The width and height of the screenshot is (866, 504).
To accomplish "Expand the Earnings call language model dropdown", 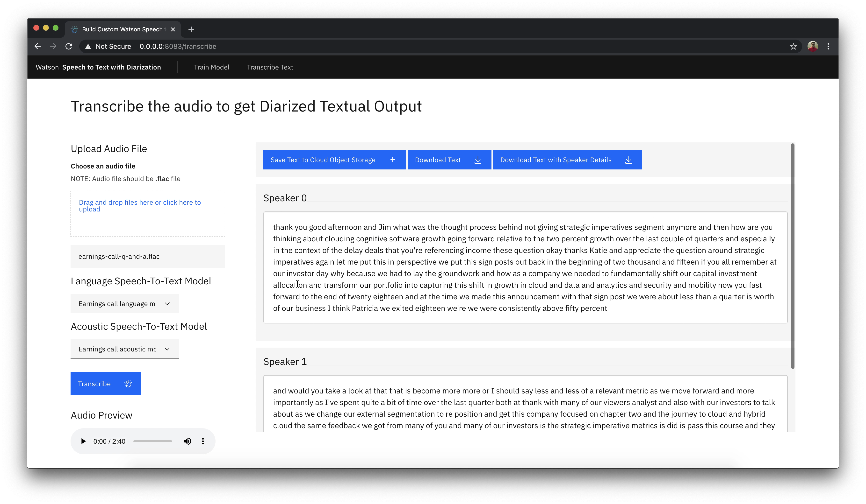I will (x=124, y=304).
